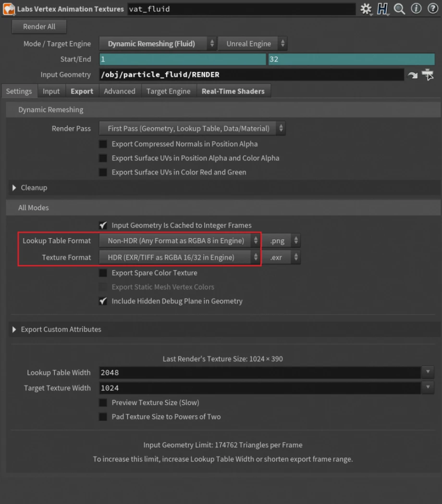Click the Render All button
The width and height of the screenshot is (442, 504).
click(39, 27)
